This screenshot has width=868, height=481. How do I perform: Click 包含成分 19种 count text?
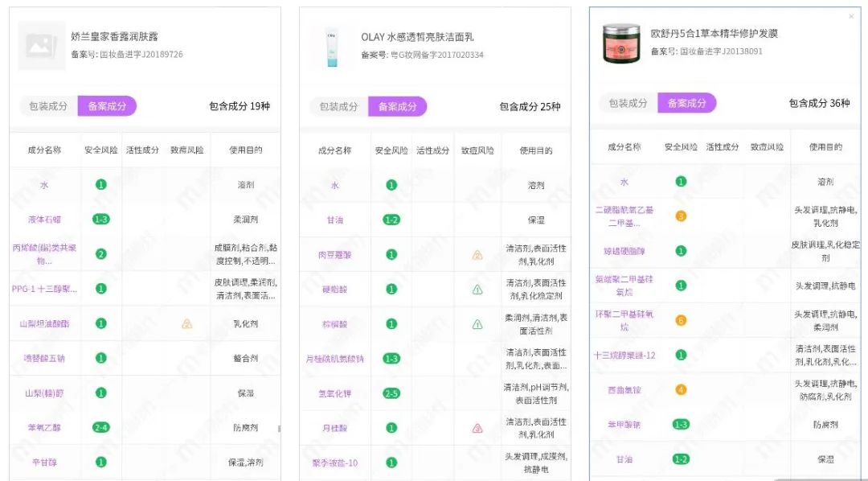240,106
